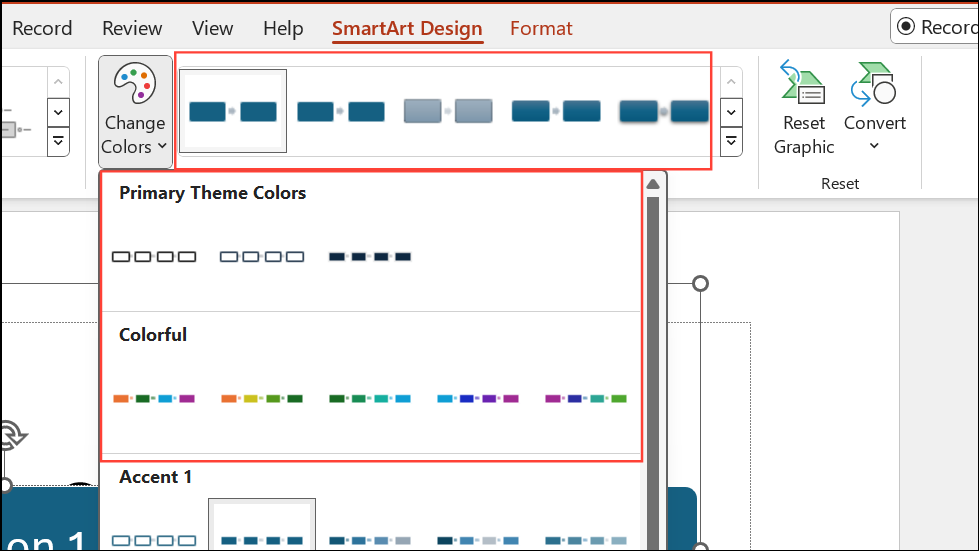Viewport: 979px width, 551px height.
Task: Show next row of SmartArt styles
Action: [731, 113]
